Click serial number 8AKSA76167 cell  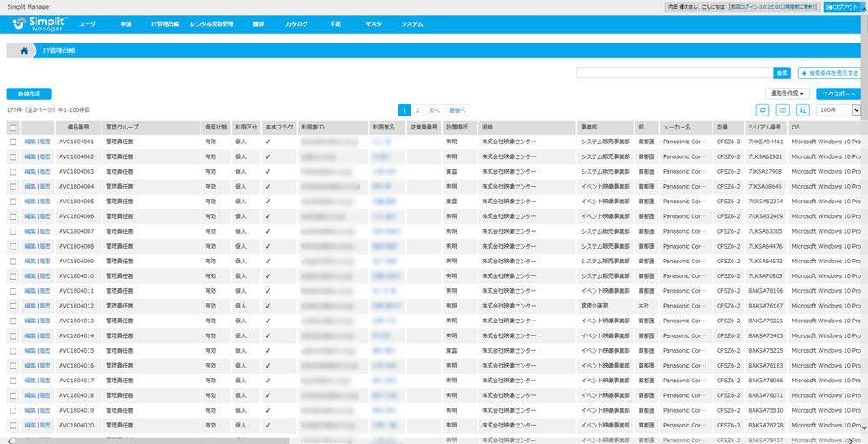pyautogui.click(x=766, y=306)
